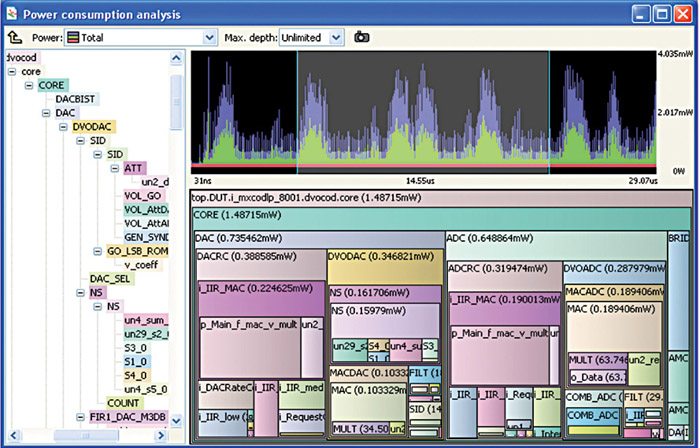Collapse the CORE tree node
700x448 pixels.
point(29,86)
